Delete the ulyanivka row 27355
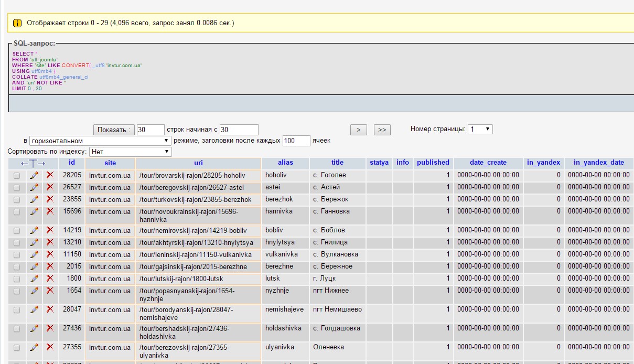This screenshot has width=634, height=364. pos(50,347)
